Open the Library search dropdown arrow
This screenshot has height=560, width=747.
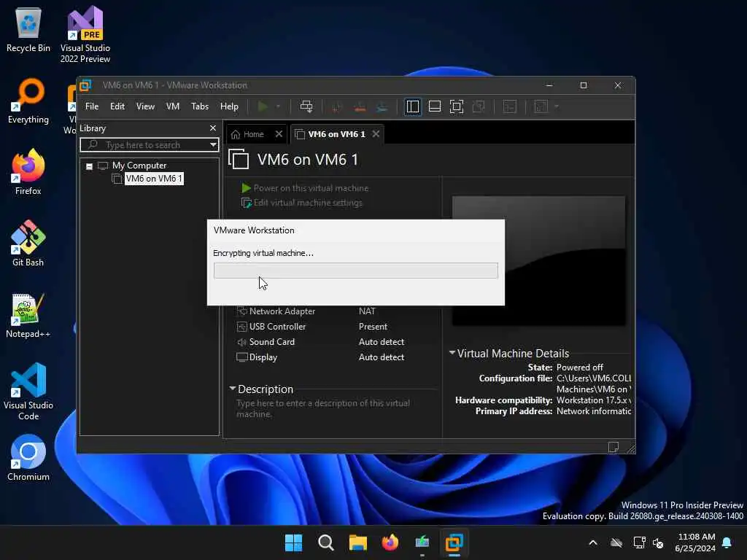click(213, 145)
